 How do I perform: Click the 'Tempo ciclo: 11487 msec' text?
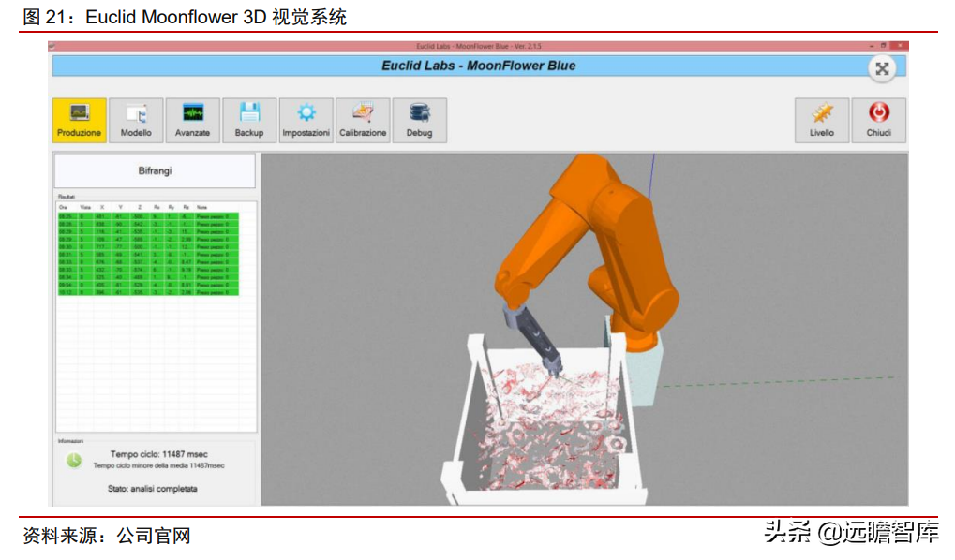coord(159,454)
